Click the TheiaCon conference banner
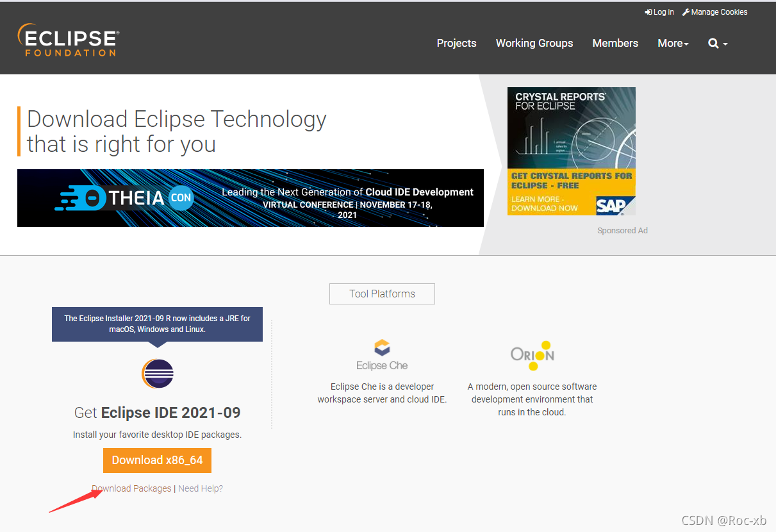Screen dimensions: 776x532 point(251,198)
